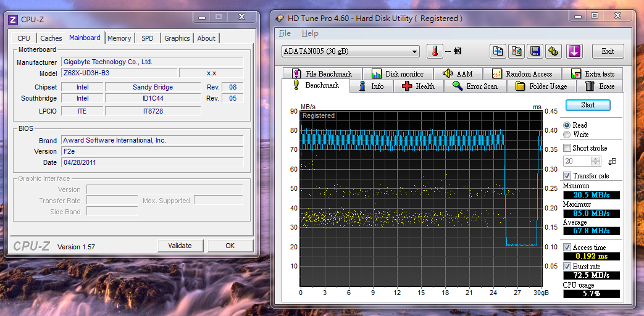Viewport: 644px width, 316px height.
Task: Open the Caches tab in CPU-Z
Action: tap(51, 38)
